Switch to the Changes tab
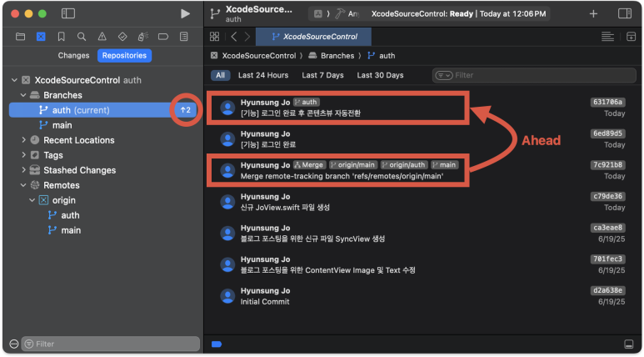 click(x=73, y=56)
